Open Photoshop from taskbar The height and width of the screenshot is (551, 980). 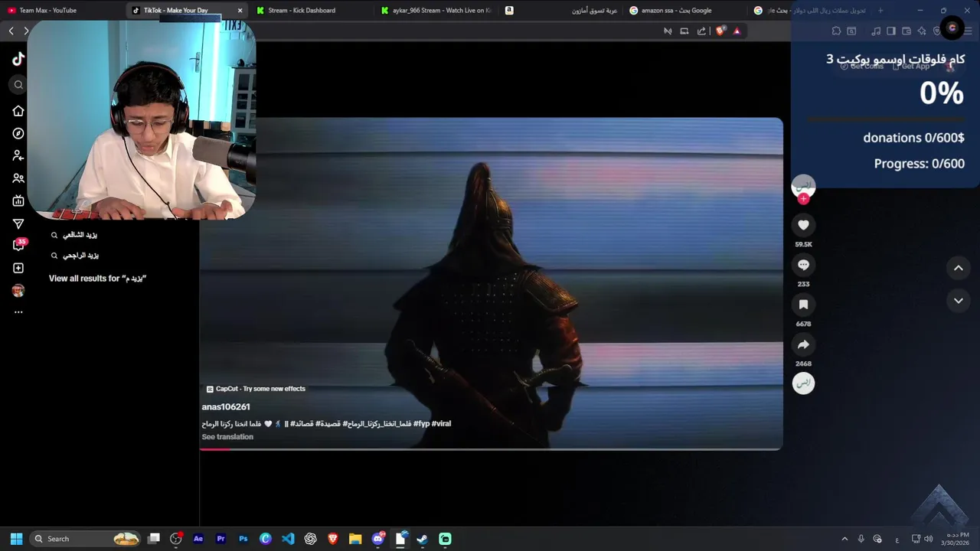(x=243, y=539)
